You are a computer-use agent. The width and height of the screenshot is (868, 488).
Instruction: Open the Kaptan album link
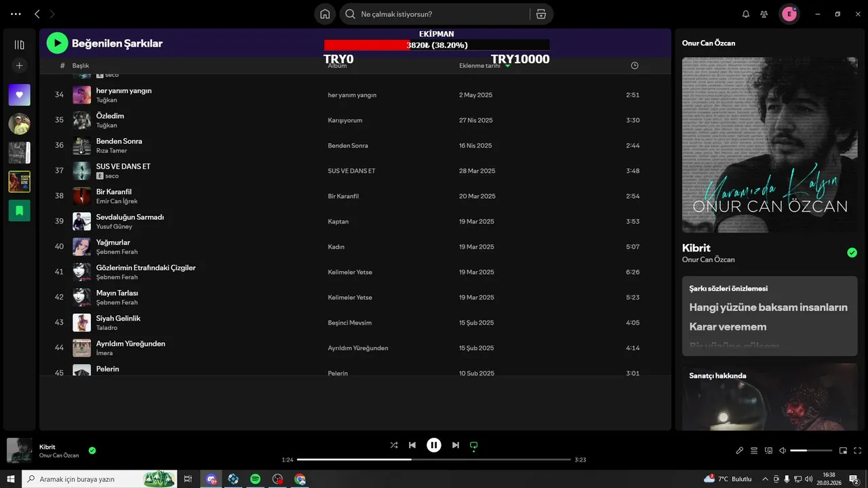pos(338,222)
